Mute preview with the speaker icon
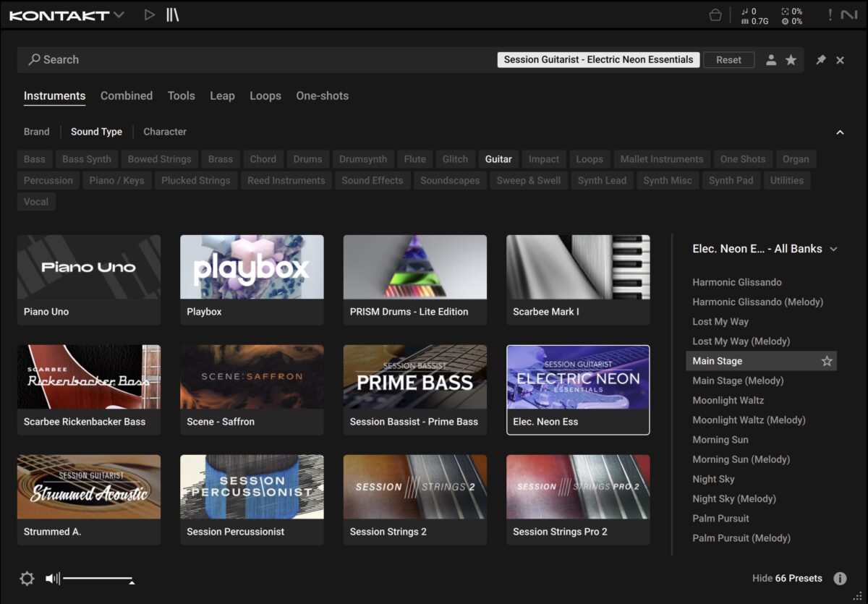Viewport: 868px width, 604px height. click(x=52, y=579)
